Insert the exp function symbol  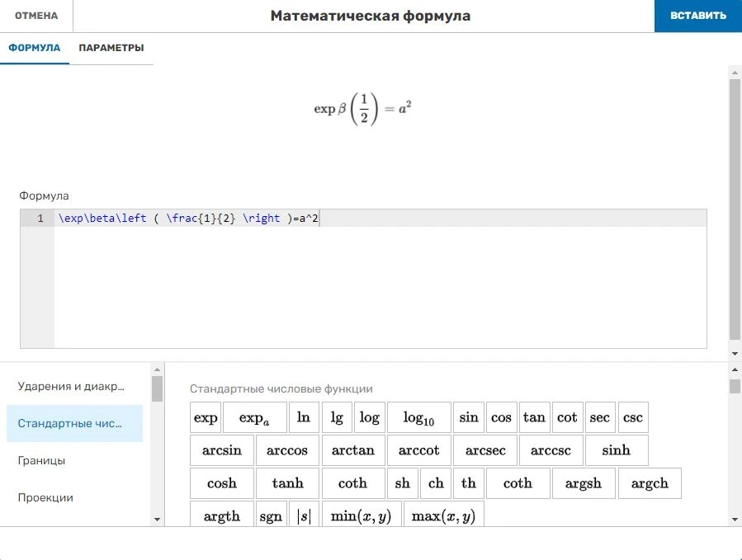206,417
